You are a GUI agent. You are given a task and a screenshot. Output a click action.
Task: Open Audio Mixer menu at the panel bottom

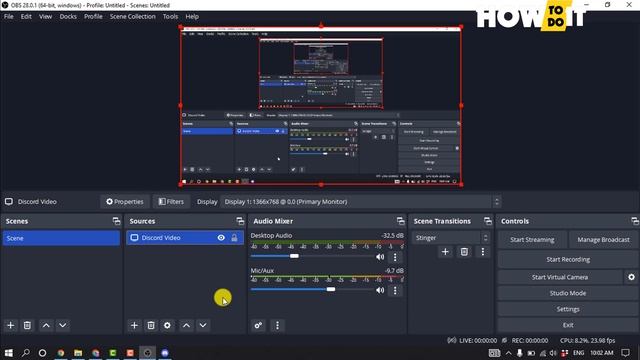[x=278, y=325]
